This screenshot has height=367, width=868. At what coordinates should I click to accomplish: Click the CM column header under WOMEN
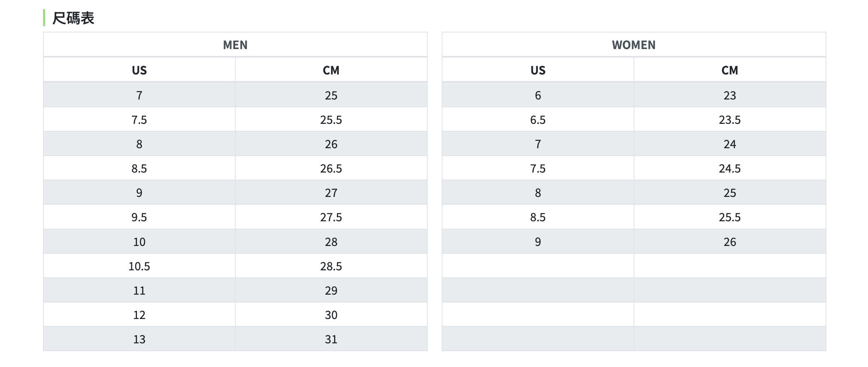click(x=729, y=70)
